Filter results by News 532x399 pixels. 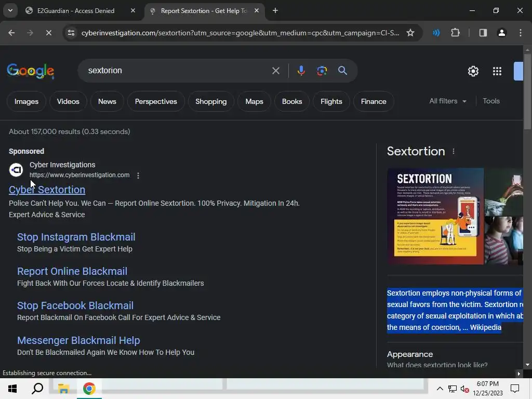pos(107,101)
